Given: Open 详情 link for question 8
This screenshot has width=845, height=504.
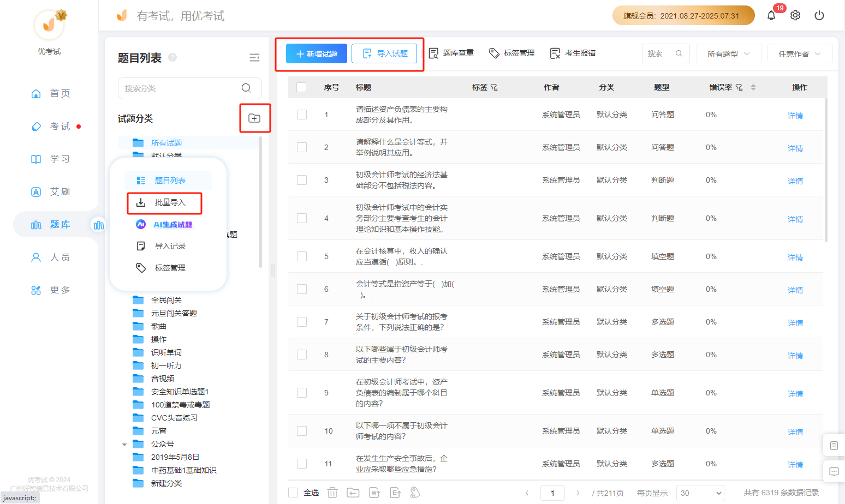Looking at the screenshot, I should (x=795, y=356).
